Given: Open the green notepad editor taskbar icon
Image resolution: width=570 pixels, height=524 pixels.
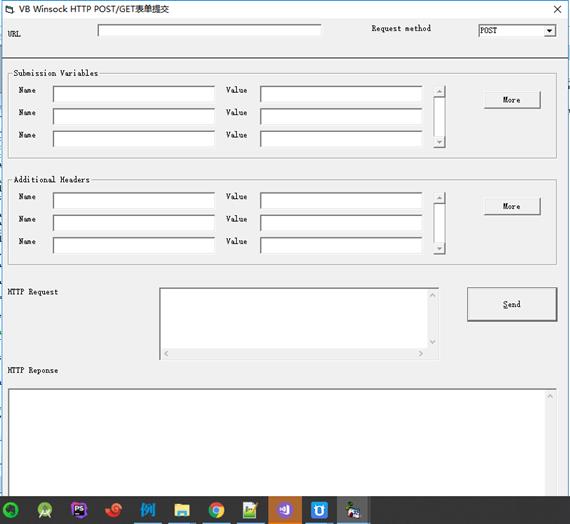Looking at the screenshot, I should coord(250,510).
